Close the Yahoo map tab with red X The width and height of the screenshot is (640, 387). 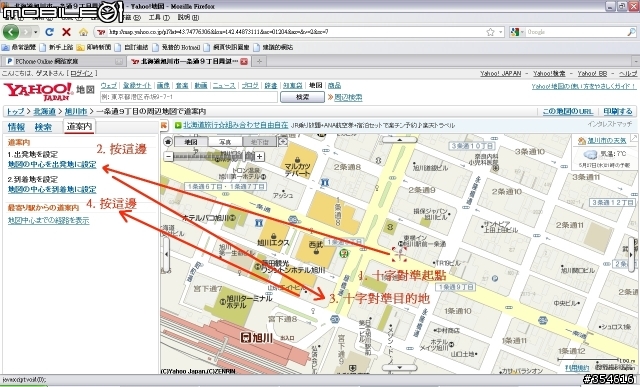[x=244, y=62]
